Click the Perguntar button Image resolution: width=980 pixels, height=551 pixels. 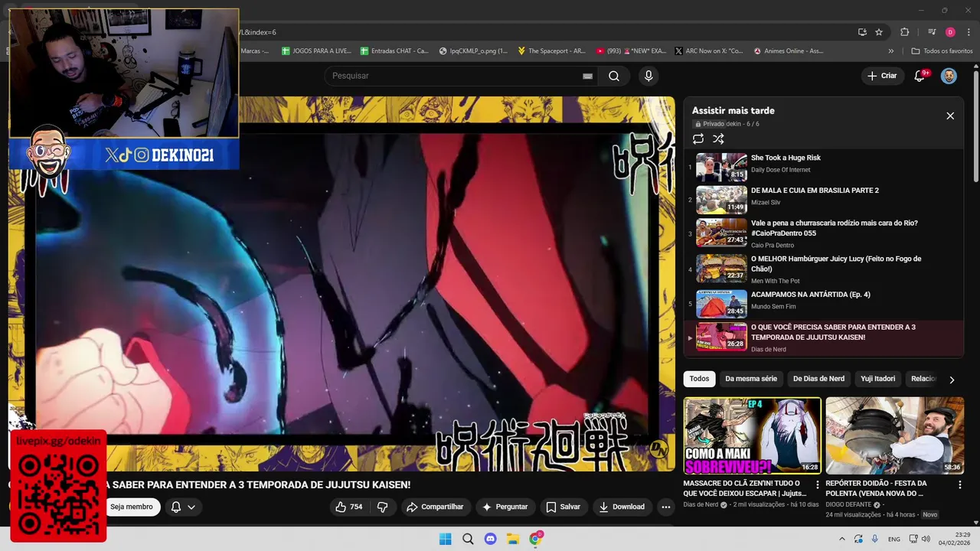click(x=505, y=507)
